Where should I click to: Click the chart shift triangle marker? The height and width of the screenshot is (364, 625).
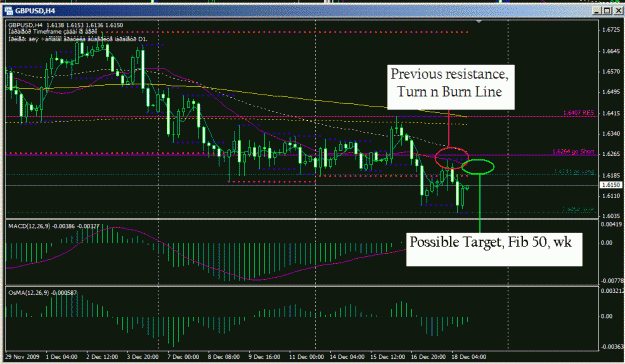pyautogui.click(x=479, y=21)
